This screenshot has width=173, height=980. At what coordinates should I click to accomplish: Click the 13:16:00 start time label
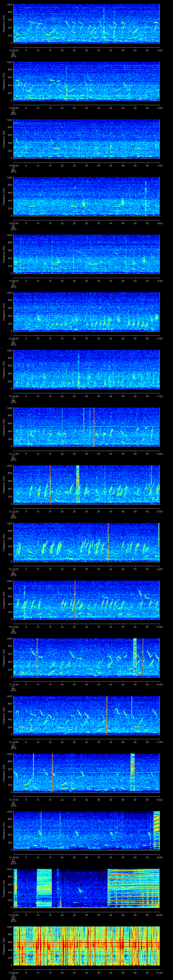(13, 742)
